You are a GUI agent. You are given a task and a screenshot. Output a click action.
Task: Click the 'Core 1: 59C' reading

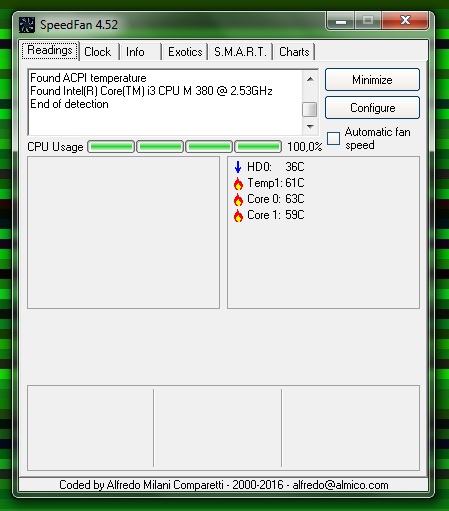(276, 215)
